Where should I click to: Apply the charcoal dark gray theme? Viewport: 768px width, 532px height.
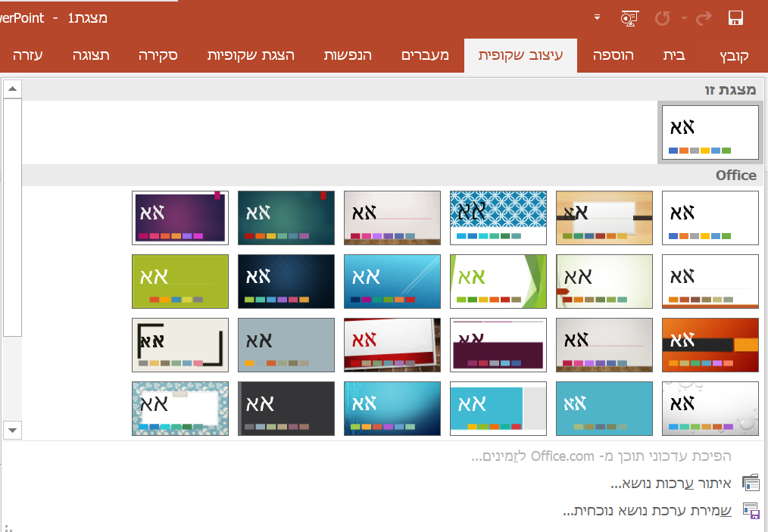286,409
